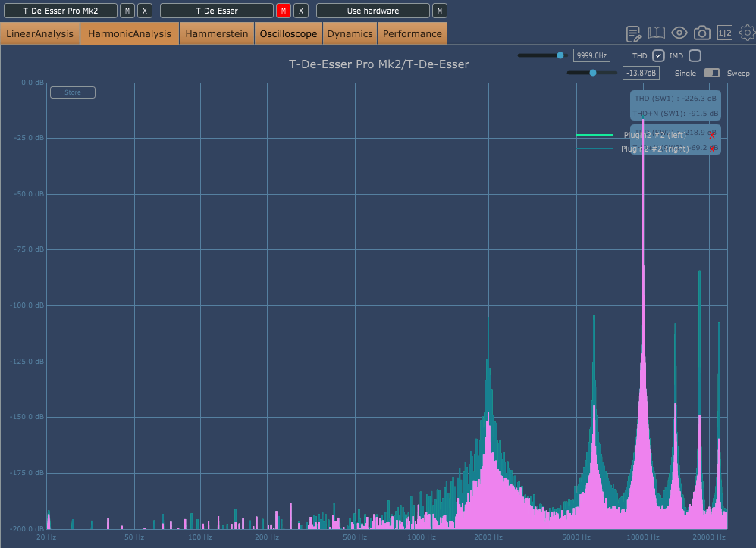Viewport: 756px width, 548px height.
Task: Open settings gear icon
Action: click(748, 33)
